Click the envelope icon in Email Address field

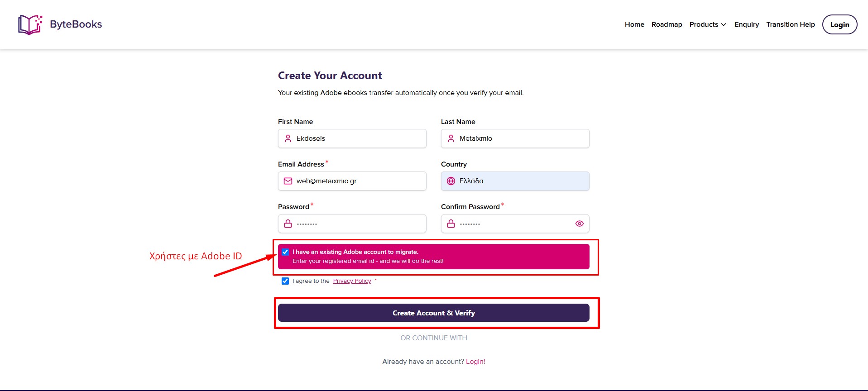288,181
